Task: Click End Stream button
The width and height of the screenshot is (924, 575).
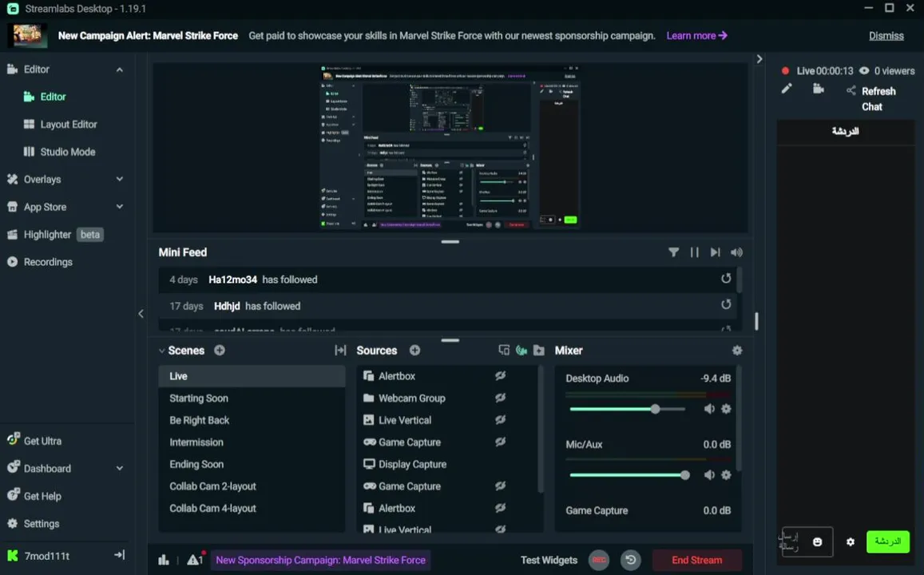Action: tap(696, 560)
